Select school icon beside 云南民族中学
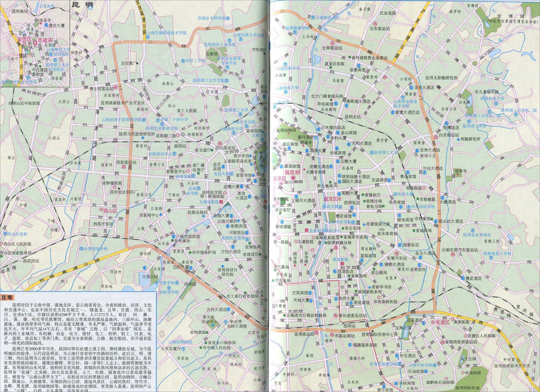 [x=285, y=64]
